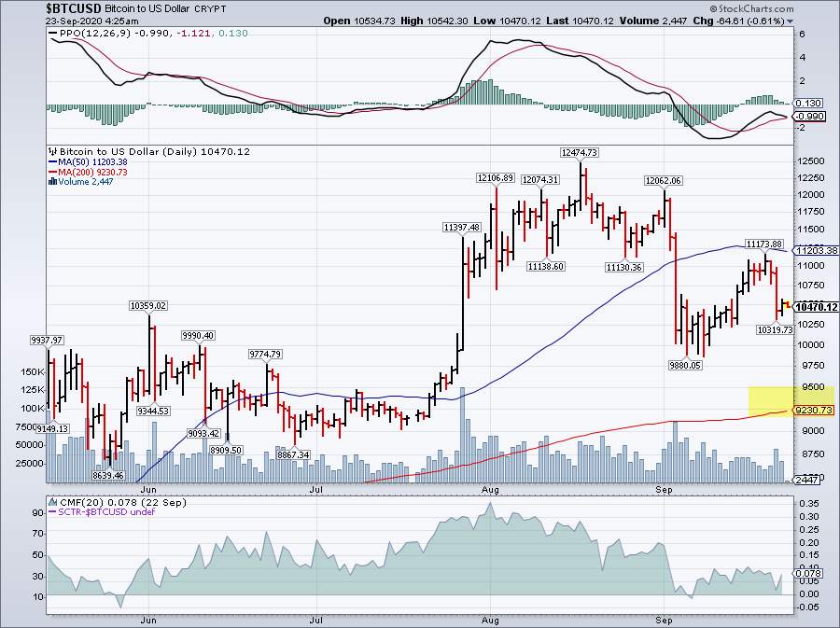The image size is (840, 628).
Task: Click the SCTR-$BTCUSD undef label
Action: coord(106,511)
